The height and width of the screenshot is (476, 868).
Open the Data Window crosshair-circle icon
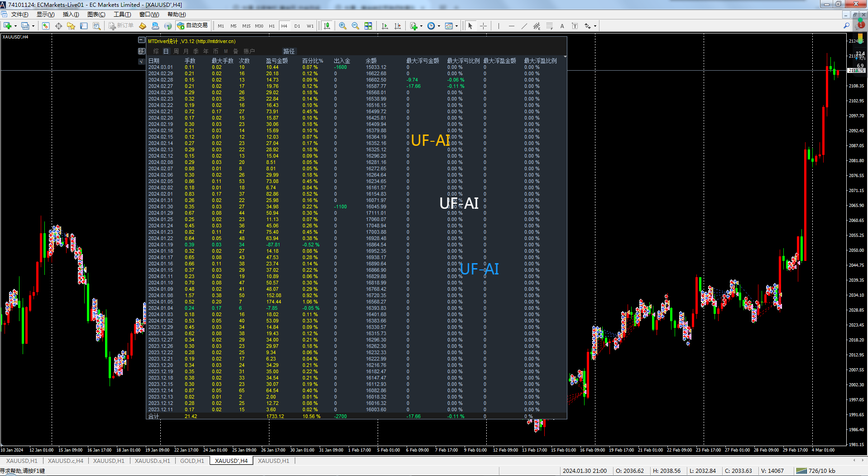pos(58,26)
